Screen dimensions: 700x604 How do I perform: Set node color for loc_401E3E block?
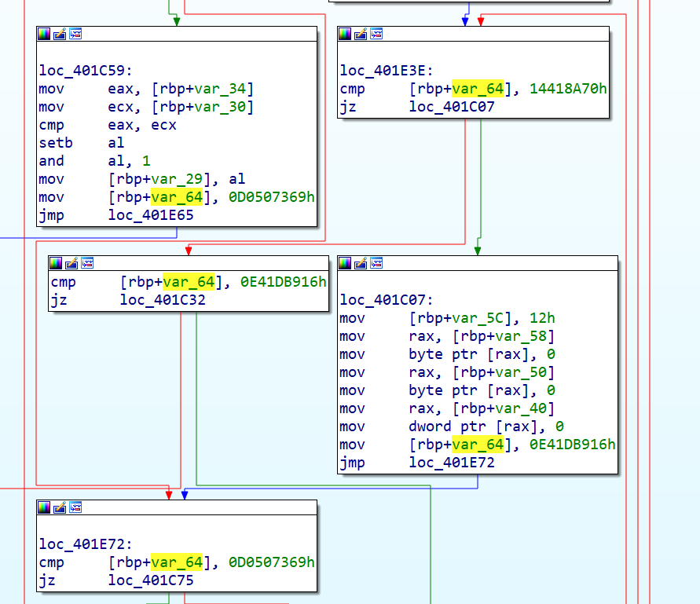(346, 34)
